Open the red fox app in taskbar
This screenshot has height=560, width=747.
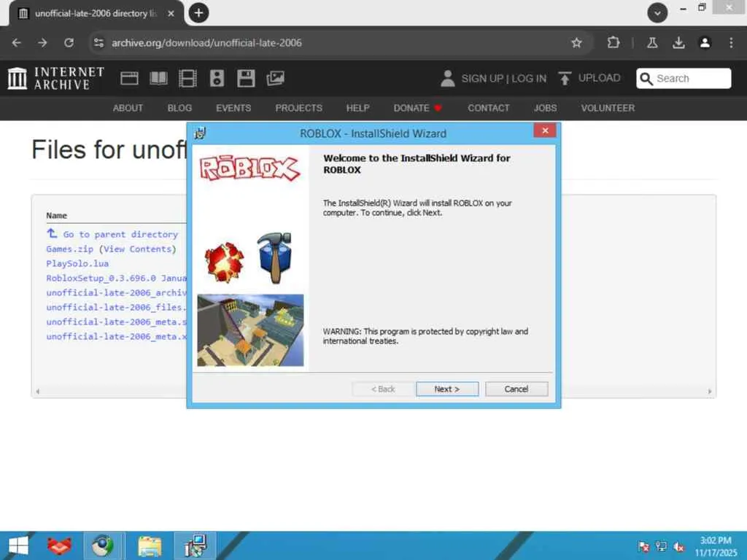60,545
